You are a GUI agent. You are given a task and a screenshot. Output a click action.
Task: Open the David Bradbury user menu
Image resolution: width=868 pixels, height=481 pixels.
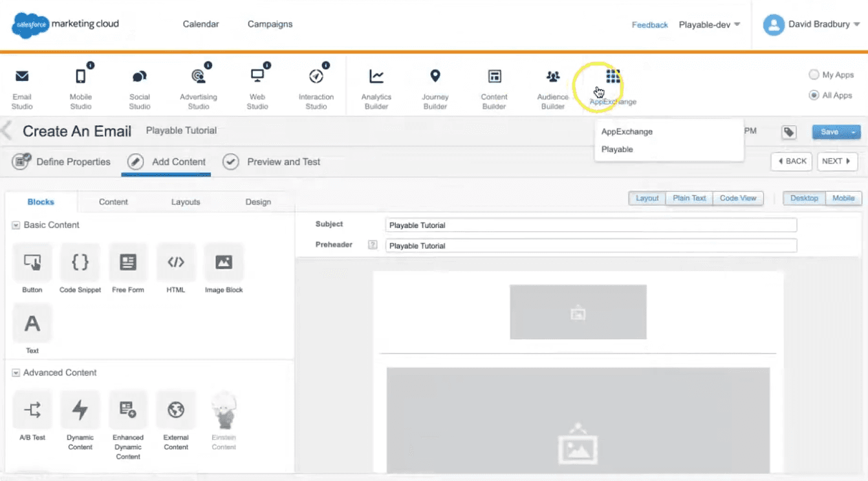tap(823, 25)
